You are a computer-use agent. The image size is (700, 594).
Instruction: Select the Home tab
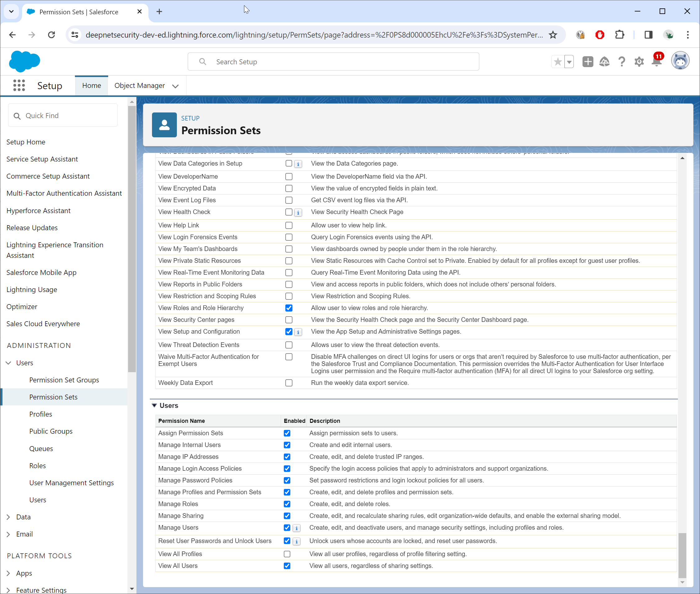(91, 85)
